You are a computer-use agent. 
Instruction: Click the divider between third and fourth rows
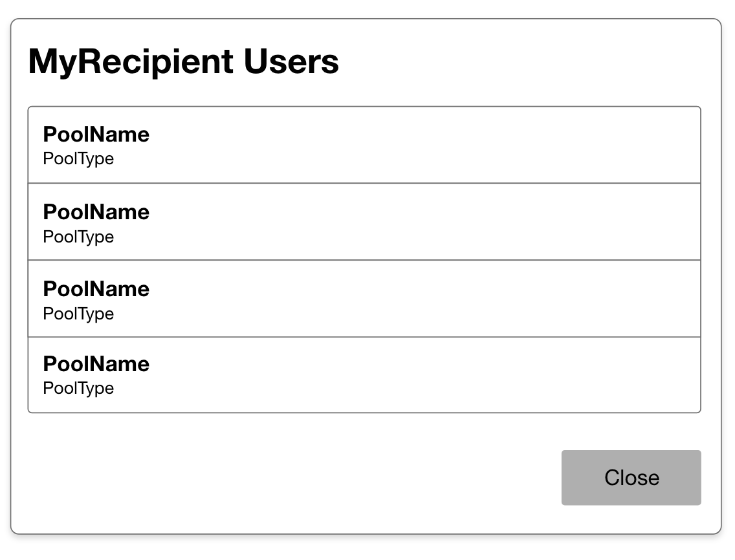(x=364, y=337)
